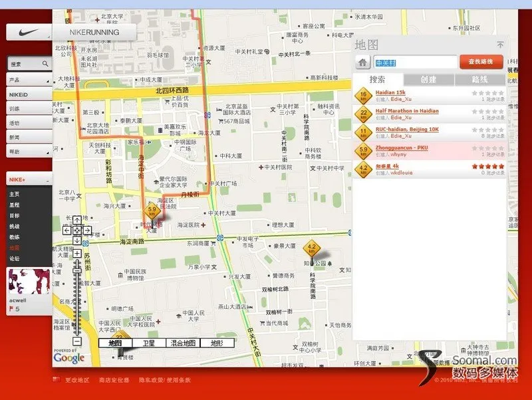
Task: Click the acwell username
Action: point(18,300)
